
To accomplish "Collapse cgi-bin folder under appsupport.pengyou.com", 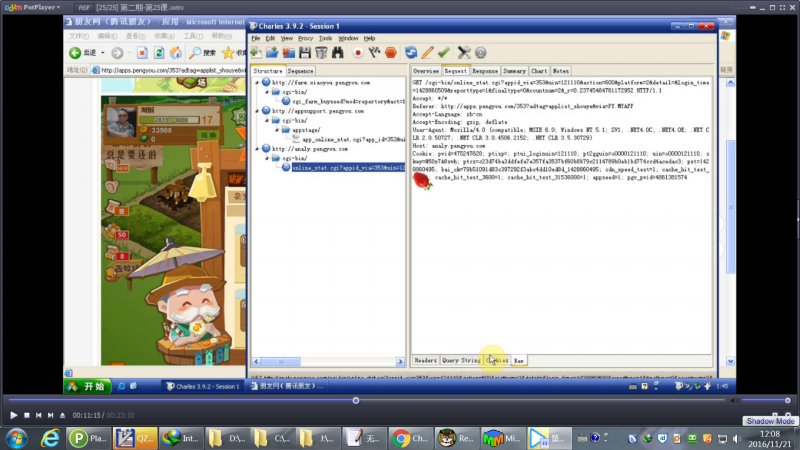I will [267, 120].
